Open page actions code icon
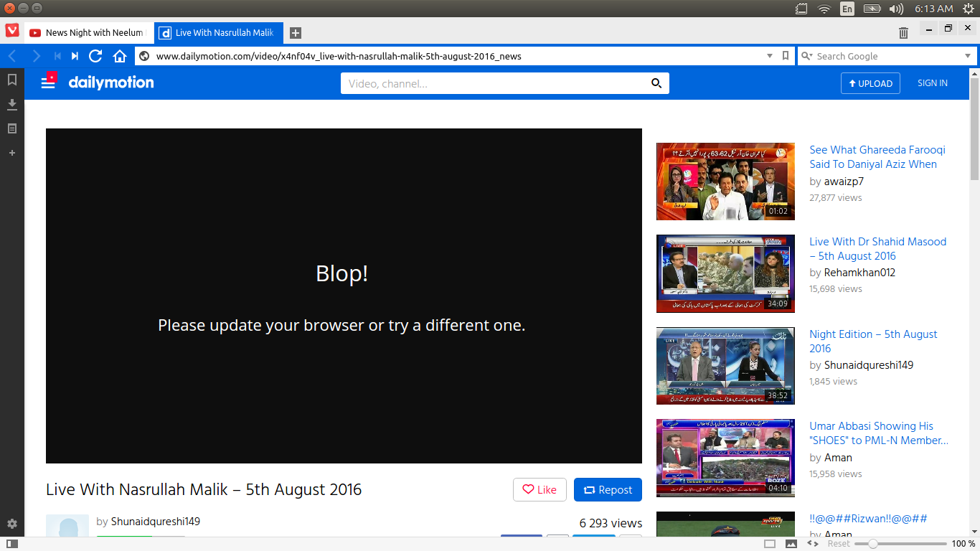 (x=813, y=544)
